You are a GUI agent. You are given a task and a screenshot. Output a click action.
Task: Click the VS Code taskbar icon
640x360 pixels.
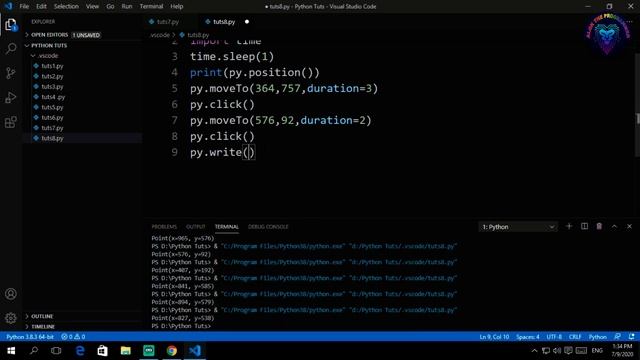pyautogui.click(x=195, y=351)
